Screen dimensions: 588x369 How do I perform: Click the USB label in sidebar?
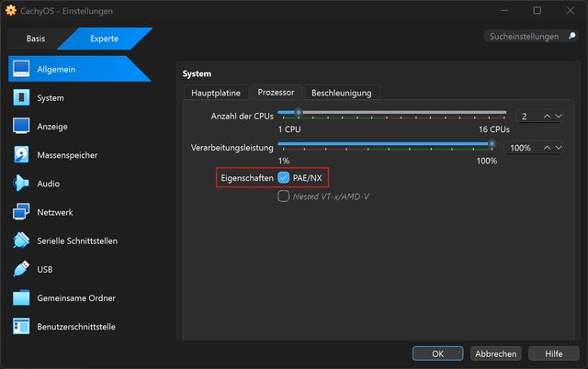point(45,269)
